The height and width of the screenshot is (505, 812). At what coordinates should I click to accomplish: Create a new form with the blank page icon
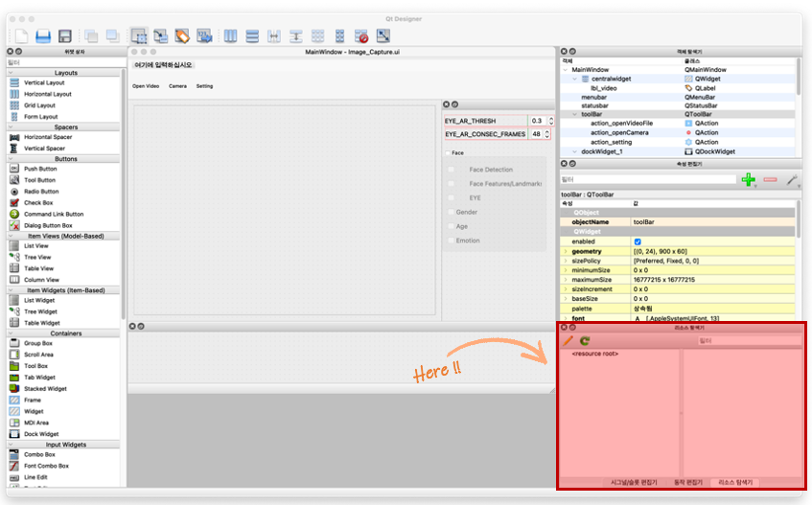click(x=21, y=35)
